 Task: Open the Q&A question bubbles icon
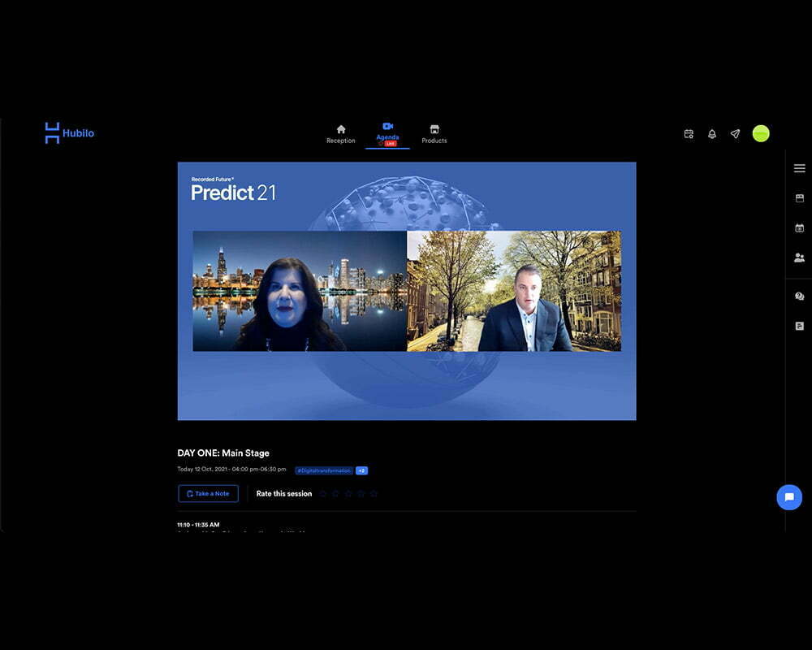[800, 296]
